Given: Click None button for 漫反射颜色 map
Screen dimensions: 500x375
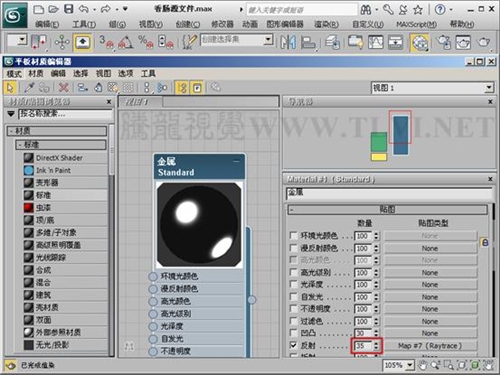Looking at the screenshot, I should pyautogui.click(x=430, y=248).
